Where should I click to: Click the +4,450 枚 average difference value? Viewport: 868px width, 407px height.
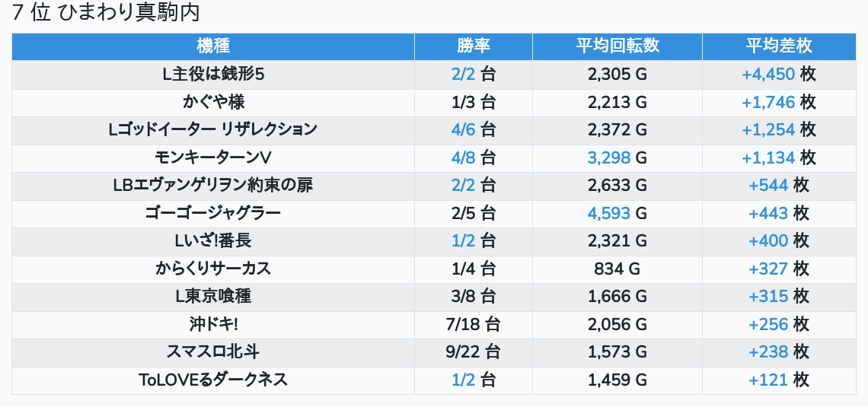tap(778, 74)
